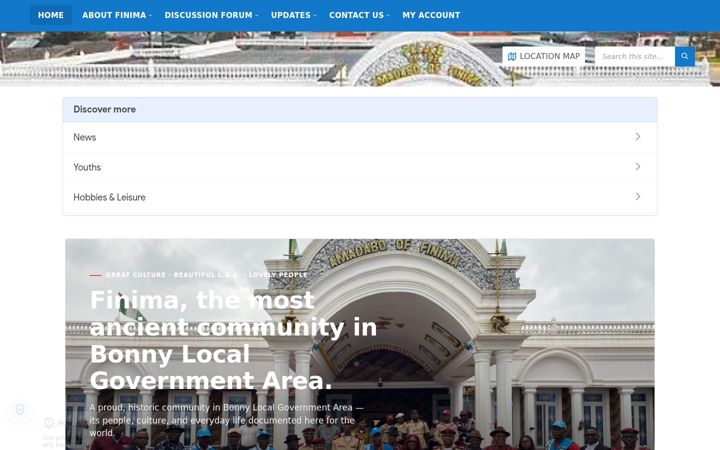
Task: Click the blue search magnifier icon
Action: coord(685,56)
